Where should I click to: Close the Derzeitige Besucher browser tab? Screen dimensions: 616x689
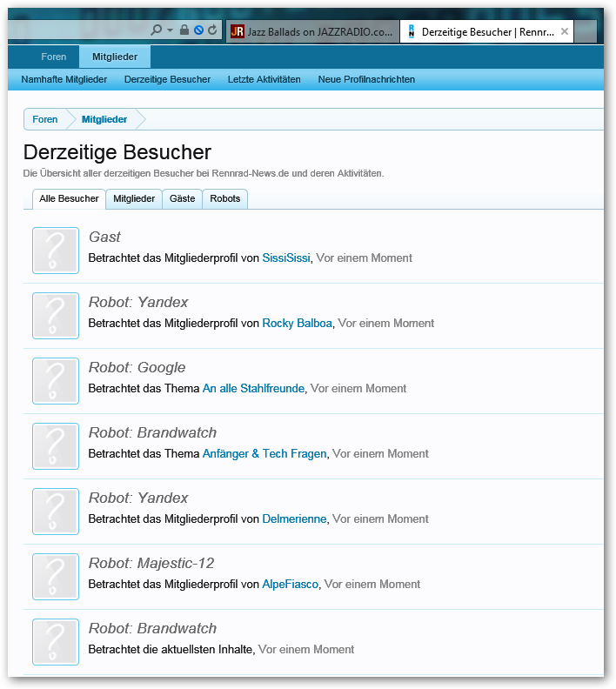point(565,32)
